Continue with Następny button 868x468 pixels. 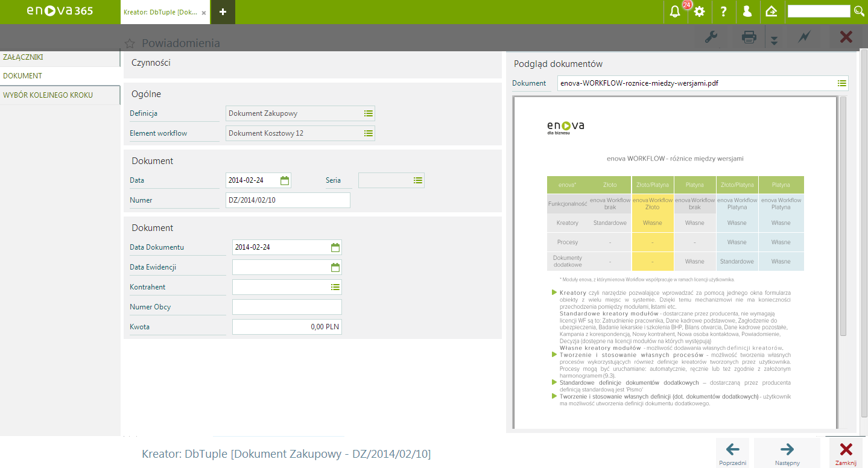pos(787,453)
